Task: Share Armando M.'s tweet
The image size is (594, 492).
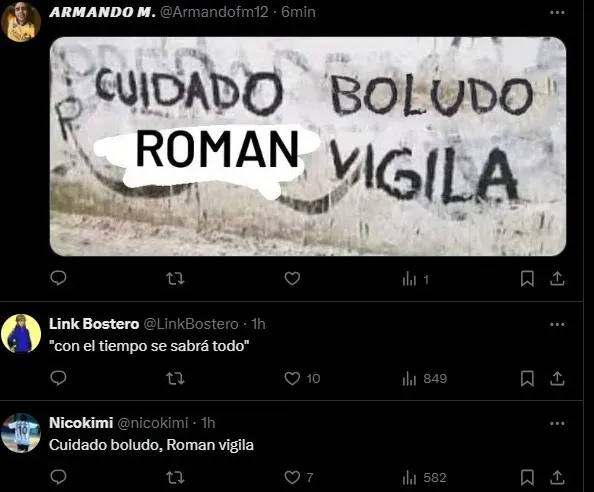Action: [557, 279]
